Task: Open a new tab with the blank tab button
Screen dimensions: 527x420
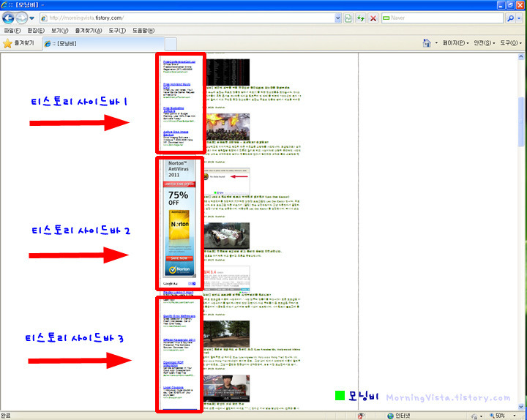Action: click(x=171, y=44)
